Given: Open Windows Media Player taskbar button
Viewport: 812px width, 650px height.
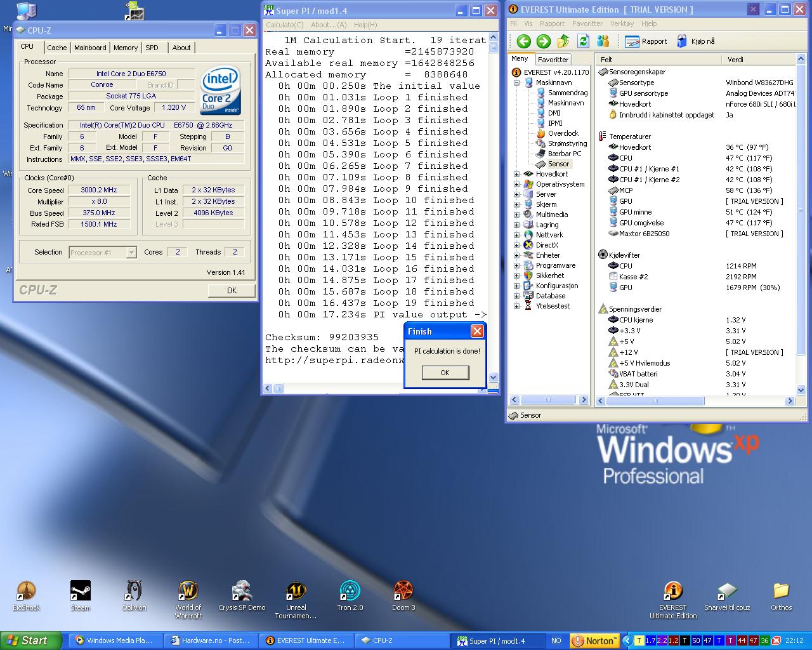Looking at the screenshot, I should (115, 640).
